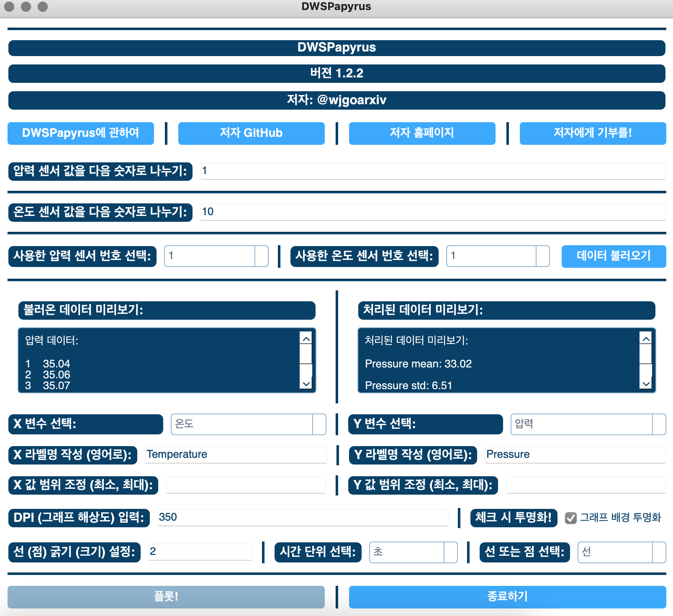
Task: Click the '처리된 데이터 미리보기:' header label
Action: pyautogui.click(x=507, y=310)
